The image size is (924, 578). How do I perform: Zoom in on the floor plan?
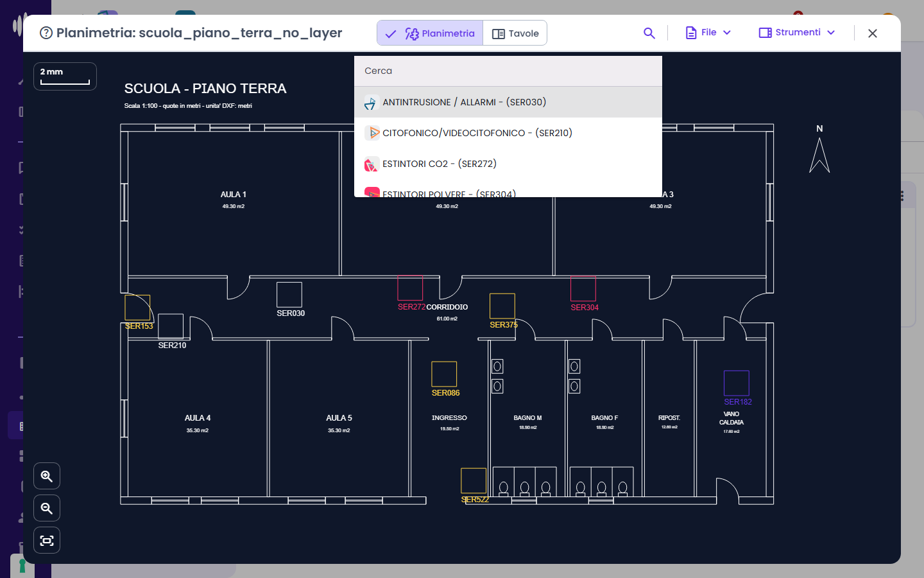coord(47,476)
